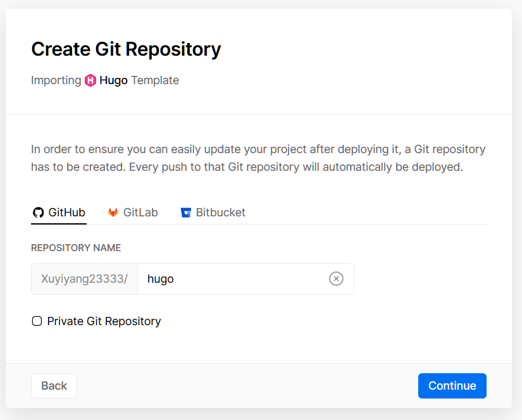
Task: Click the Xuyiyang23333/ account prefix
Action: point(84,279)
